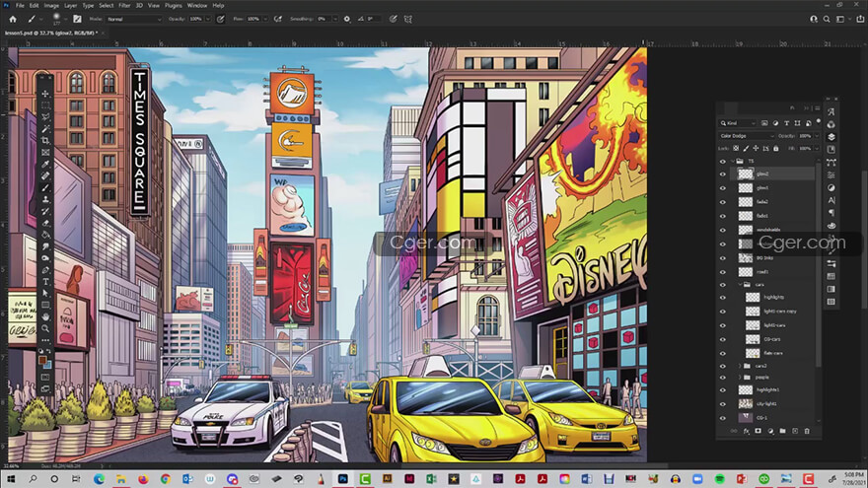868x488 pixels.
Task: Open the Flow dropdown arrow
Action: pos(265,19)
